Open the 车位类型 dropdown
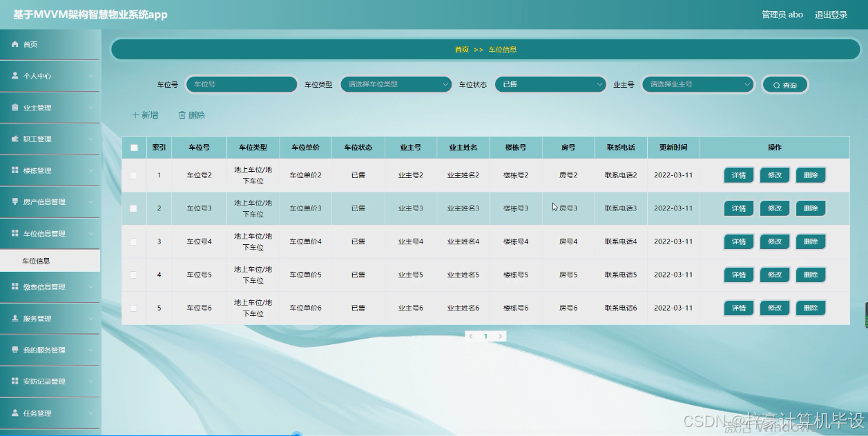Viewport: 868px width, 436px height. [396, 84]
